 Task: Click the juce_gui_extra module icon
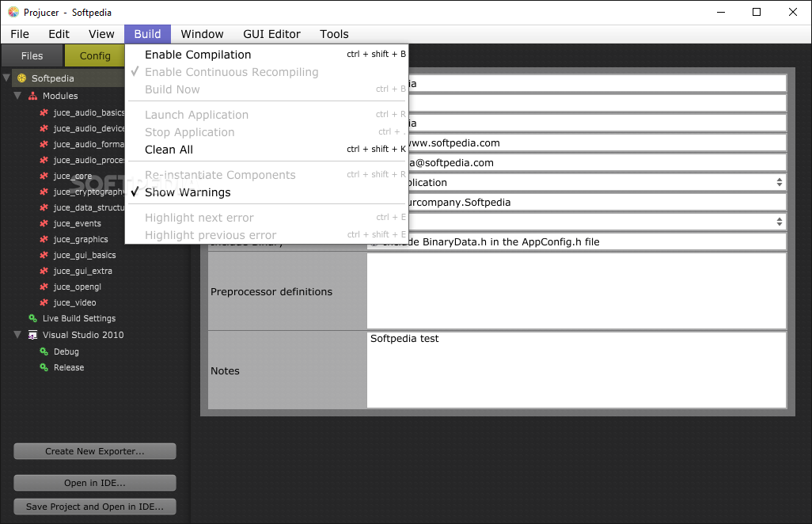coord(44,271)
